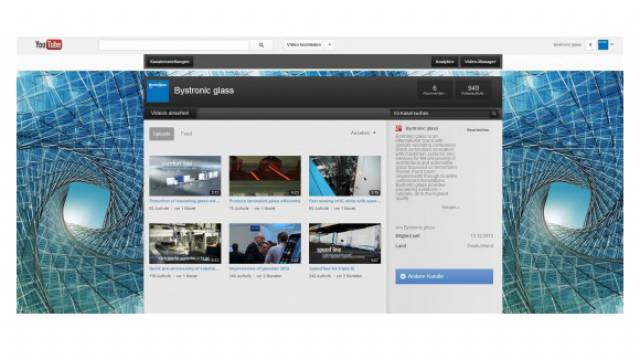The height and width of the screenshot is (360, 640).
Task: Click the plus icon on Andere Kanäle
Action: pos(403,276)
